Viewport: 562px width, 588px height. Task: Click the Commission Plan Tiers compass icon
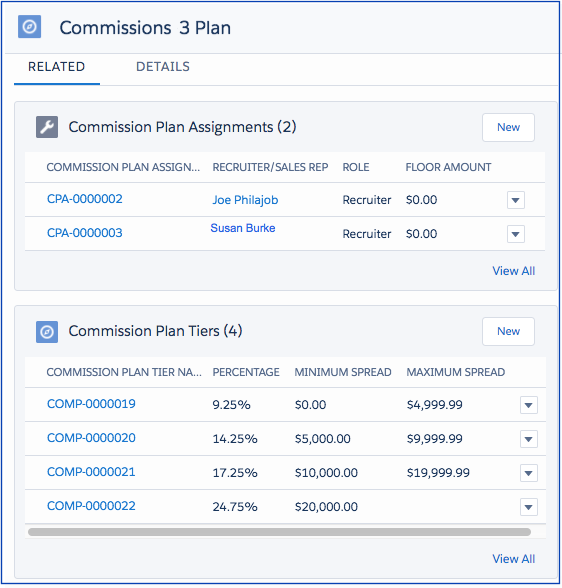tap(47, 332)
